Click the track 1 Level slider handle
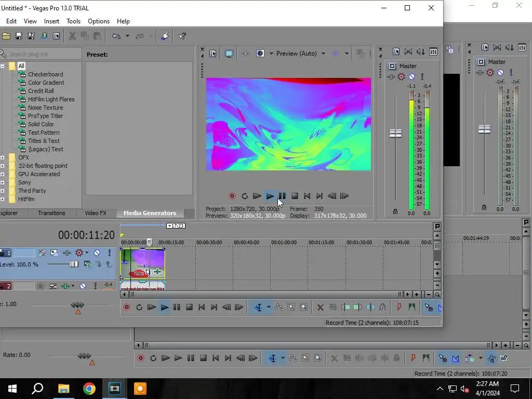 tap(74, 264)
